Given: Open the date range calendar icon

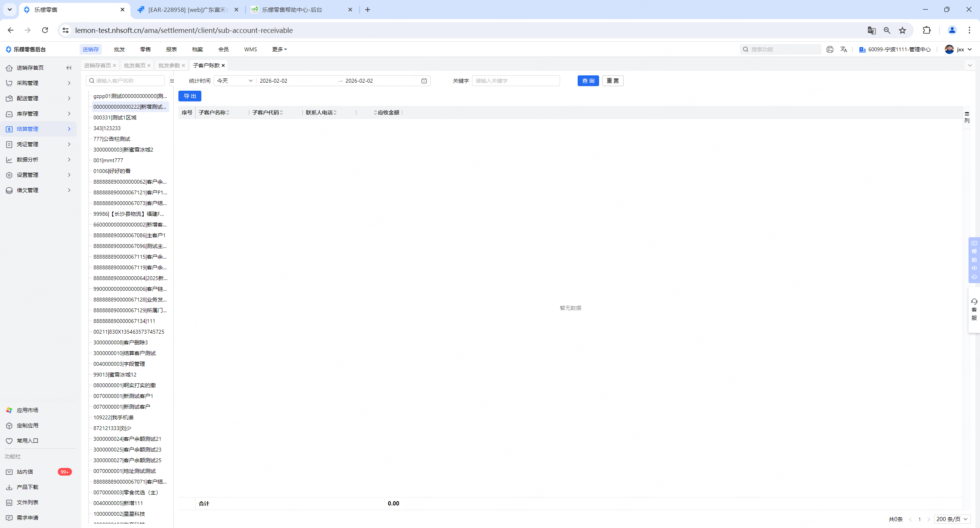Looking at the screenshot, I should (424, 81).
